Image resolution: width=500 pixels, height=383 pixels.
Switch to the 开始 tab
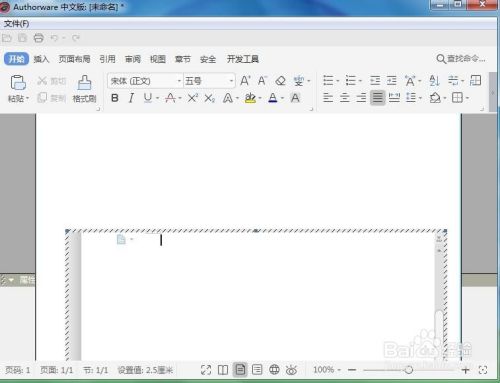(16, 59)
